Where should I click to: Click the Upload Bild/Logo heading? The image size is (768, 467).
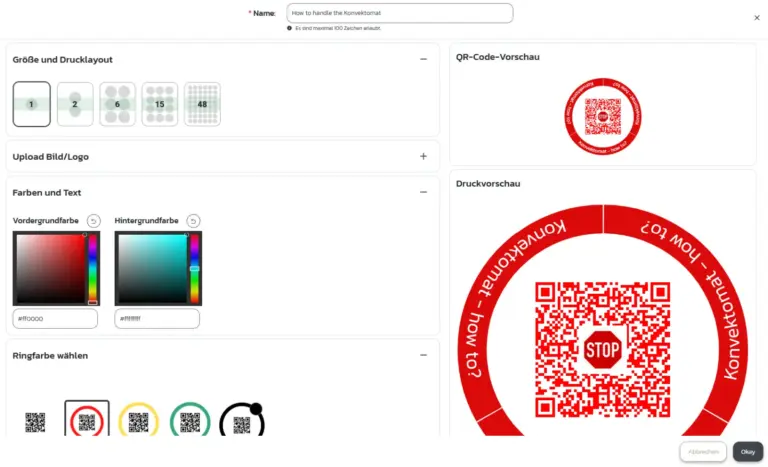point(50,157)
